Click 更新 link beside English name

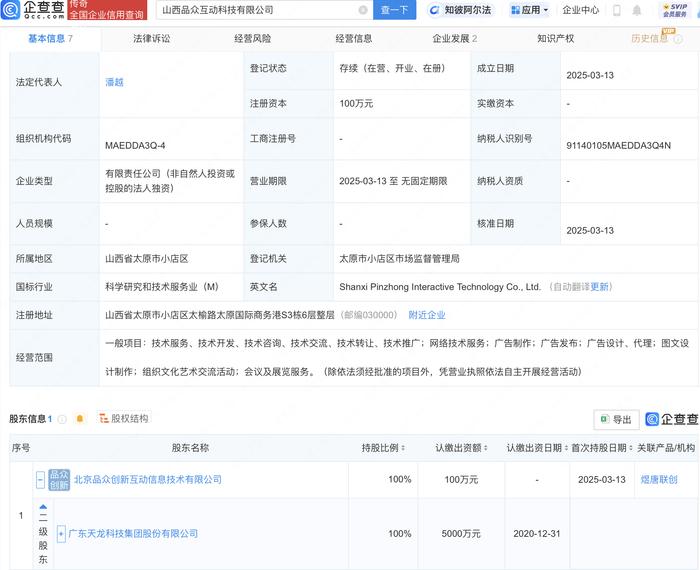pos(599,287)
